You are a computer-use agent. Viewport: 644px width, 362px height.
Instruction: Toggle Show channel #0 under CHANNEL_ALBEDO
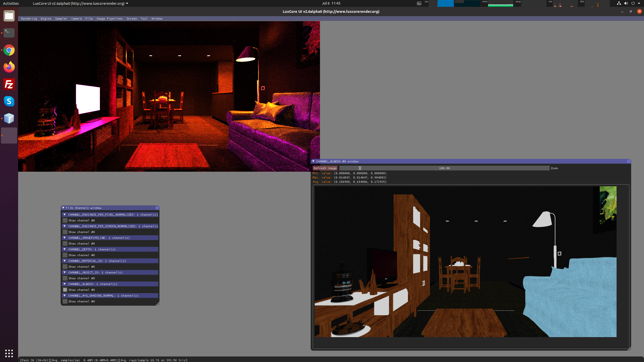tap(65, 290)
